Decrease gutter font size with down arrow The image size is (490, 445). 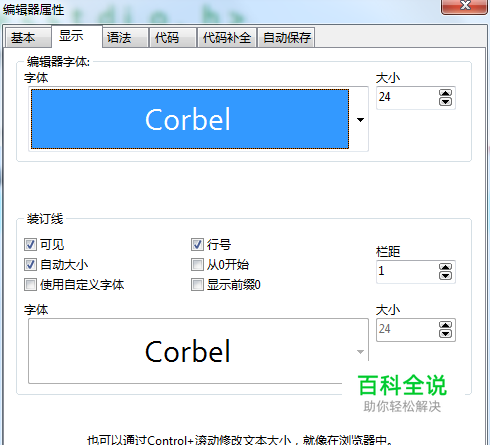pos(446,334)
